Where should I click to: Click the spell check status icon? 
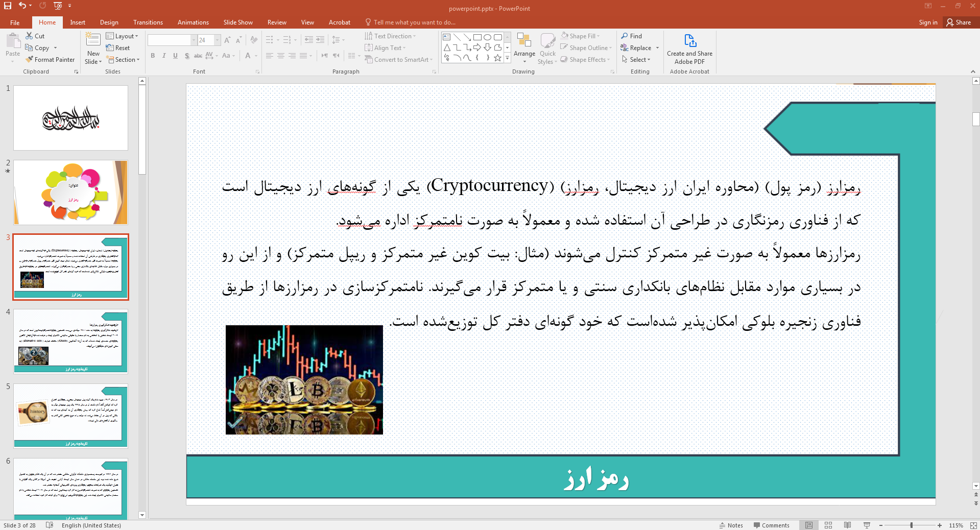tap(50, 525)
